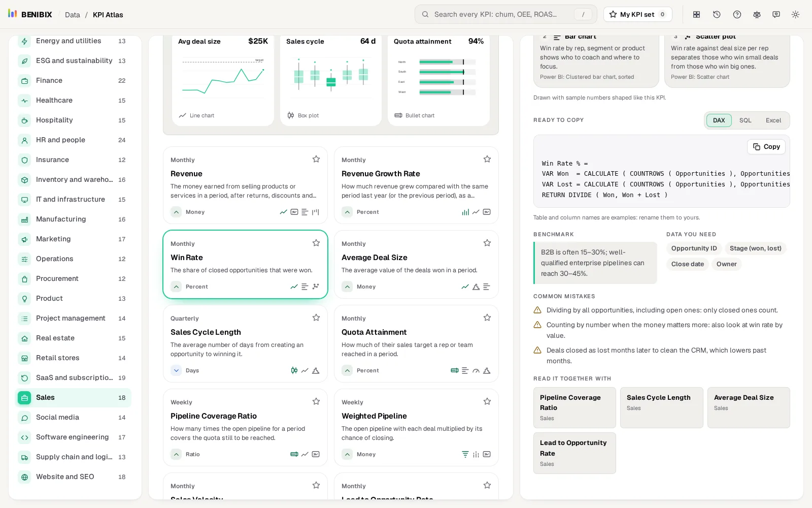Open the history clock icon
Screen dimensions: 812x508
point(717,15)
